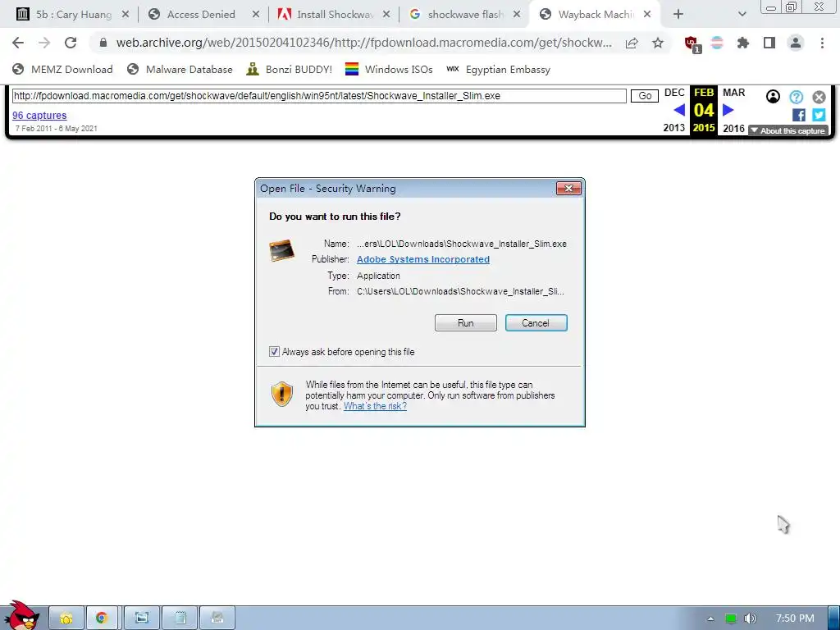Bookmark this page with the star icon

tap(658, 43)
